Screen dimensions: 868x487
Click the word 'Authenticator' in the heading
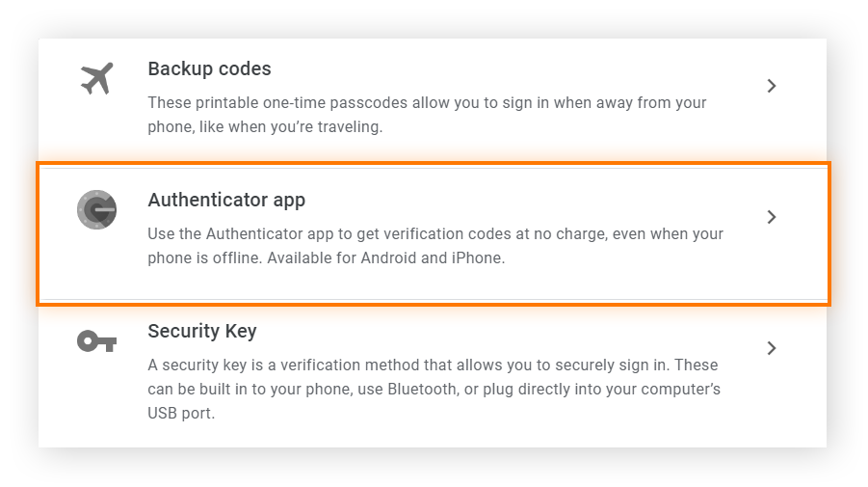205,201
